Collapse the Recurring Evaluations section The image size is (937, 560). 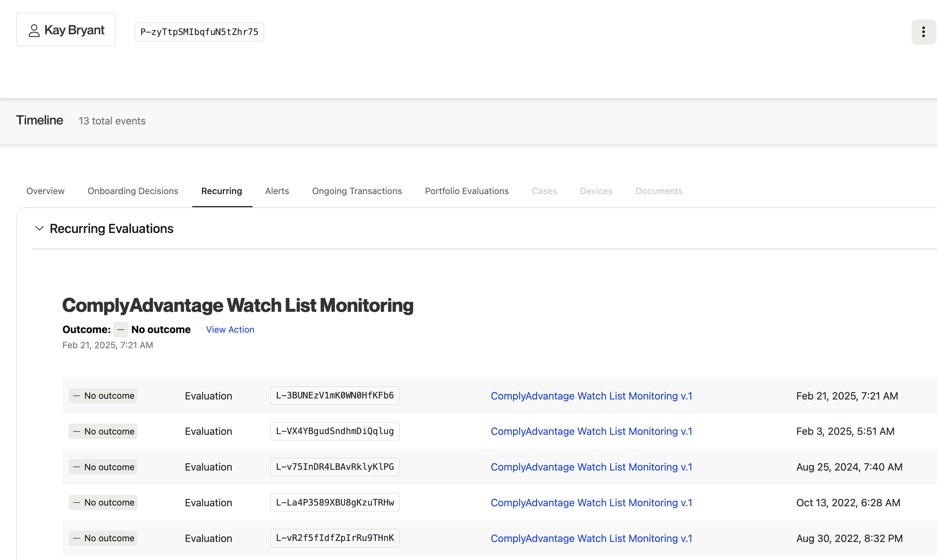tap(39, 229)
